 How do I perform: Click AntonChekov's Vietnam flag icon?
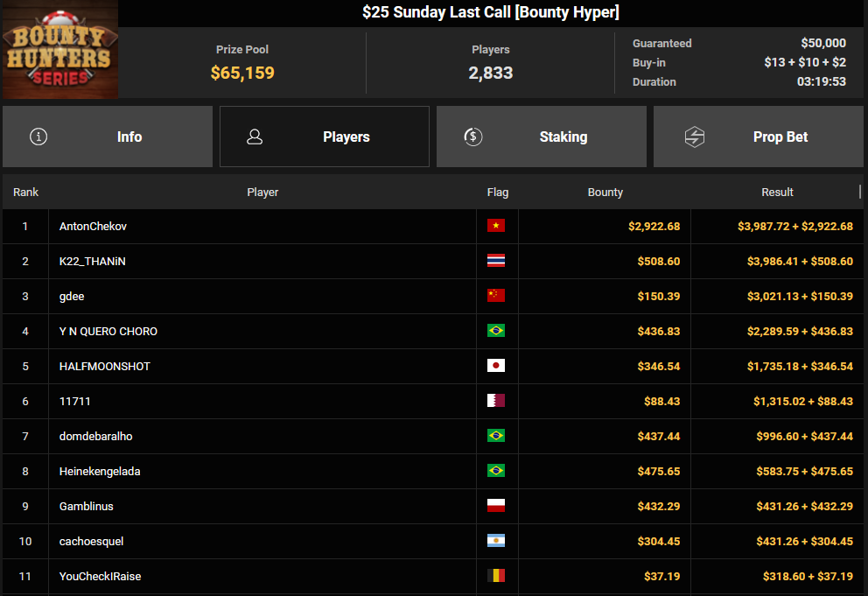click(x=496, y=226)
